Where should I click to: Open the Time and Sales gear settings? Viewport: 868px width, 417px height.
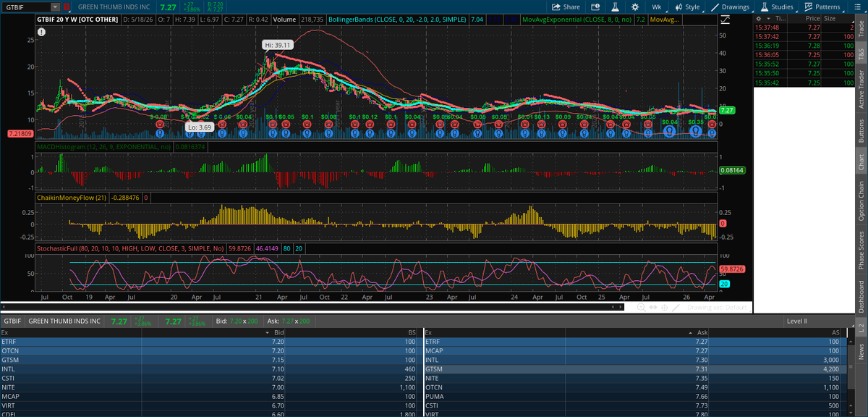(x=758, y=17)
